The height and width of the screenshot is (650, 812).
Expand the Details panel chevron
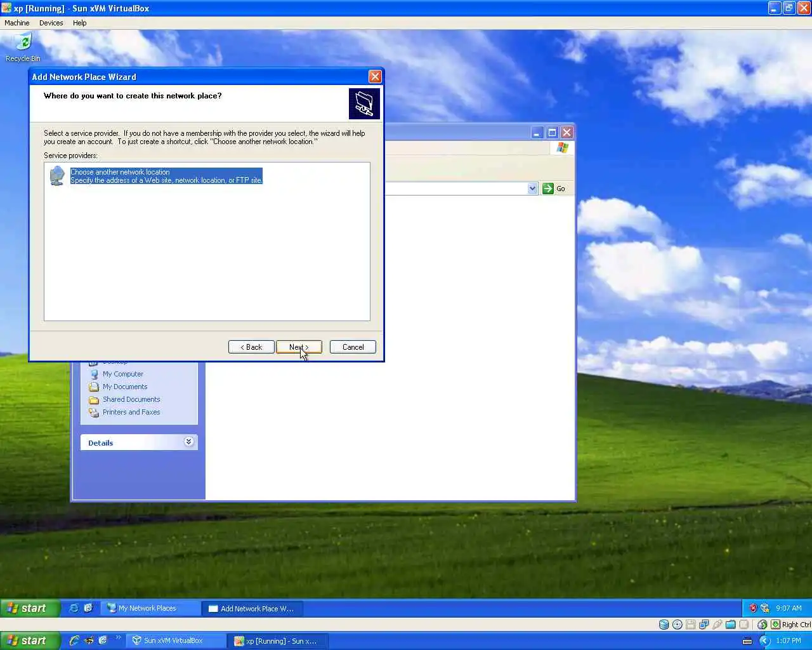point(188,442)
